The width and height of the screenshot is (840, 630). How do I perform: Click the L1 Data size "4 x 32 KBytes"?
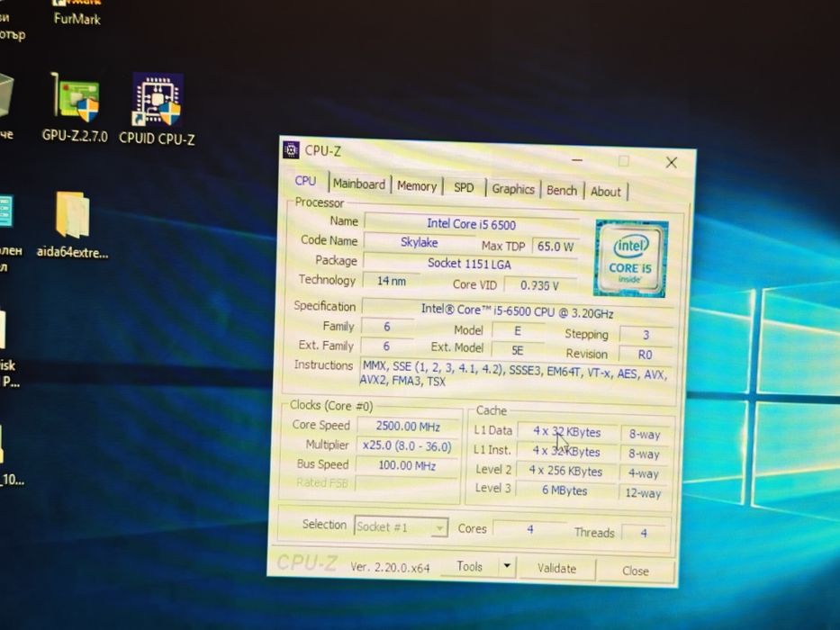click(567, 432)
